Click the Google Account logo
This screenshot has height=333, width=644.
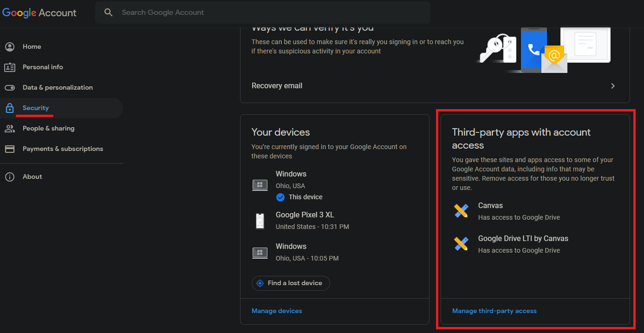(39, 13)
